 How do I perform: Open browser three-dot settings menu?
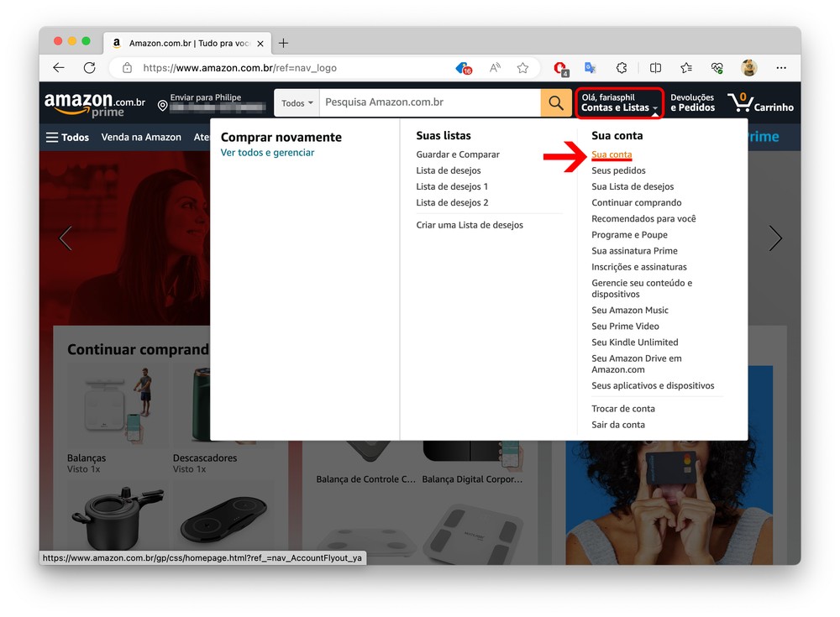781,68
